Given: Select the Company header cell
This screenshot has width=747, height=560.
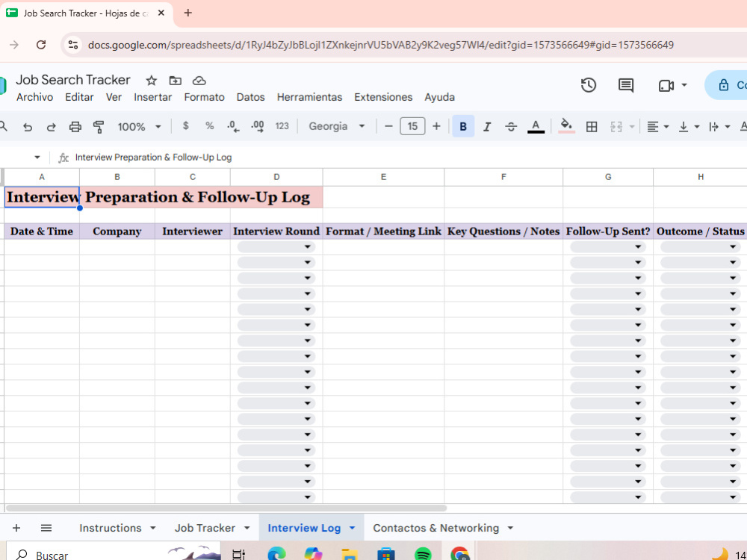Looking at the screenshot, I should (x=117, y=231).
